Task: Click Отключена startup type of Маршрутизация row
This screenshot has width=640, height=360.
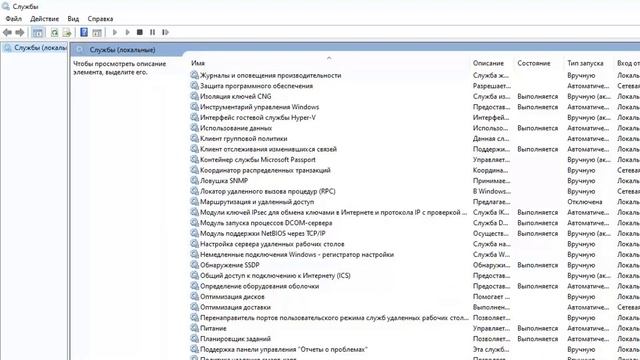Action: click(585, 202)
